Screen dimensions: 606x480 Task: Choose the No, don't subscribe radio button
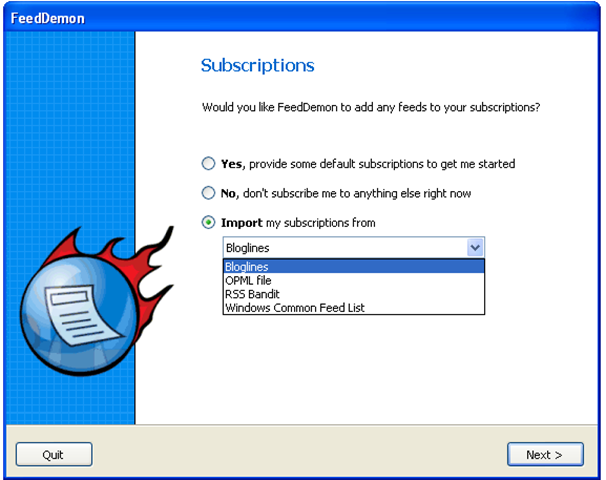(x=208, y=193)
